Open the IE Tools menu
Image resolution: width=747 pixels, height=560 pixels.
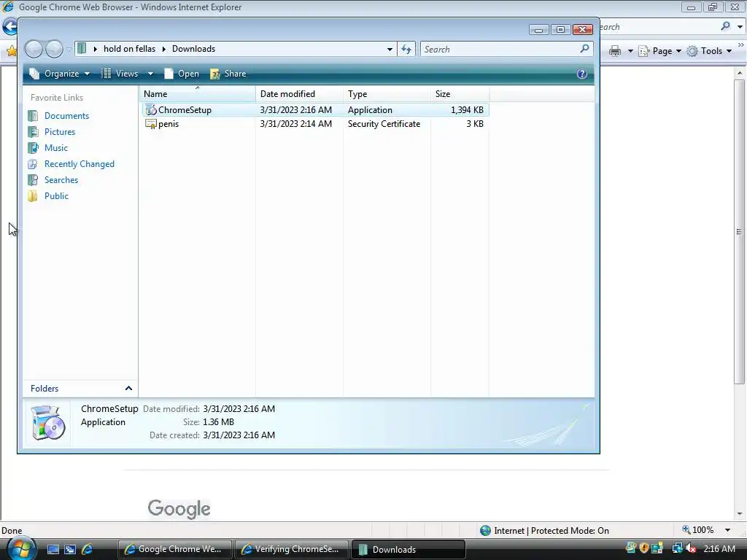pyautogui.click(x=709, y=51)
